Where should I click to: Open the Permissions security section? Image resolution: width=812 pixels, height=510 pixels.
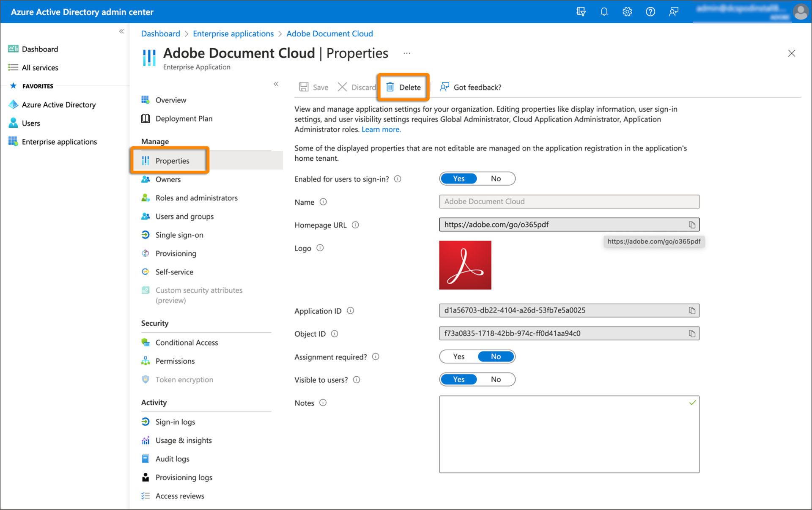click(x=174, y=361)
